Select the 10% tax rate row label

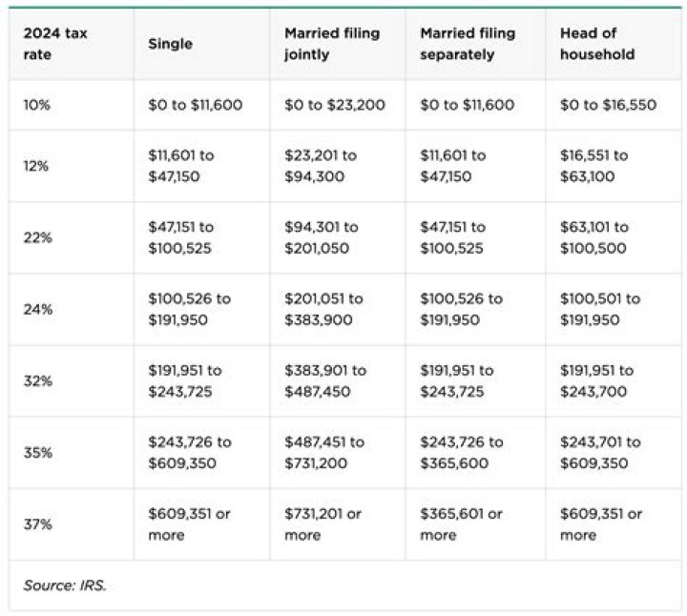click(37, 105)
